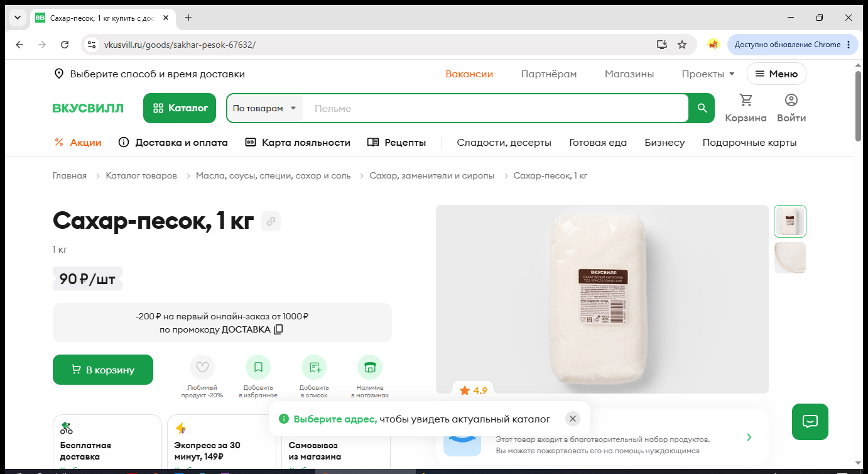The height and width of the screenshot is (474, 868).
Task: Click the page vertical scrollbar thumb
Action: tap(859, 106)
